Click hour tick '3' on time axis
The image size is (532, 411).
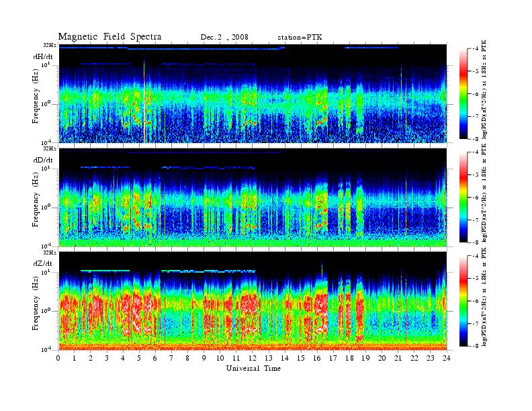pyautogui.click(x=107, y=358)
